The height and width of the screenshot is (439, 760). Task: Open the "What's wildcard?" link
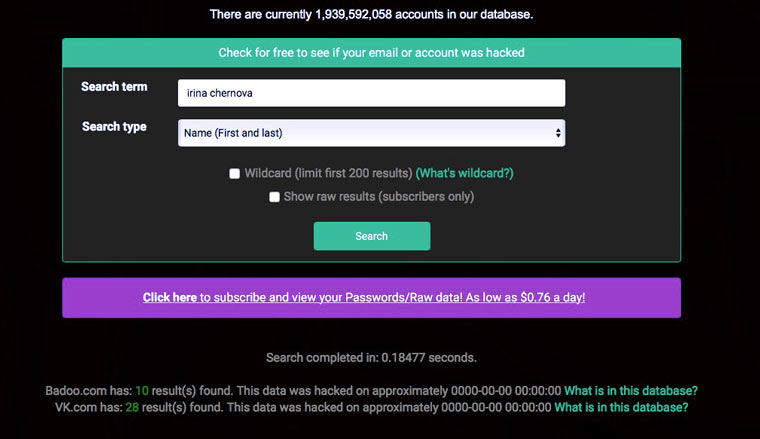tap(464, 174)
